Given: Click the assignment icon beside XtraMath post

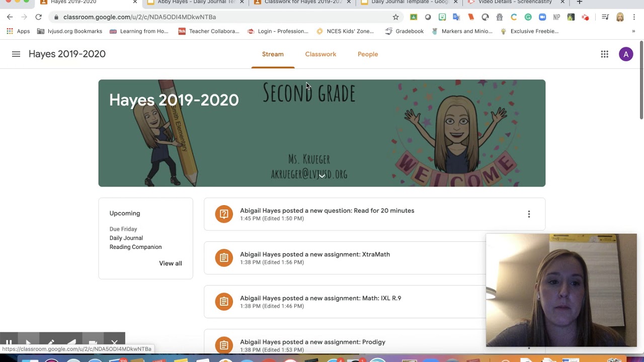Looking at the screenshot, I should click(224, 258).
